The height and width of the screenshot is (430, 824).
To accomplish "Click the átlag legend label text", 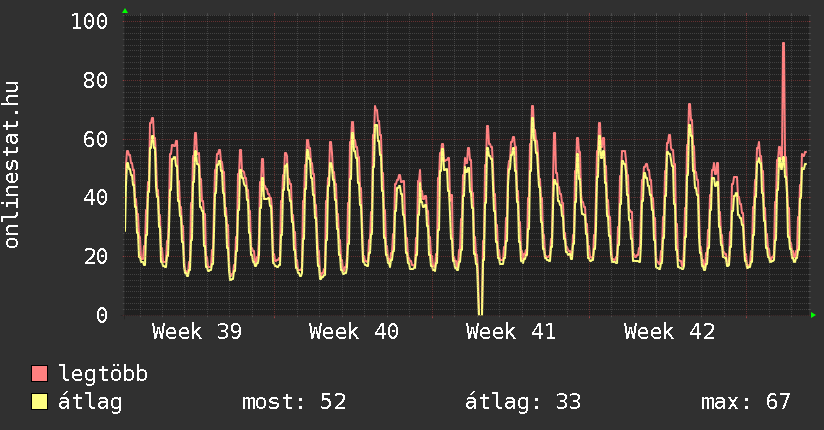I will [x=90, y=402].
